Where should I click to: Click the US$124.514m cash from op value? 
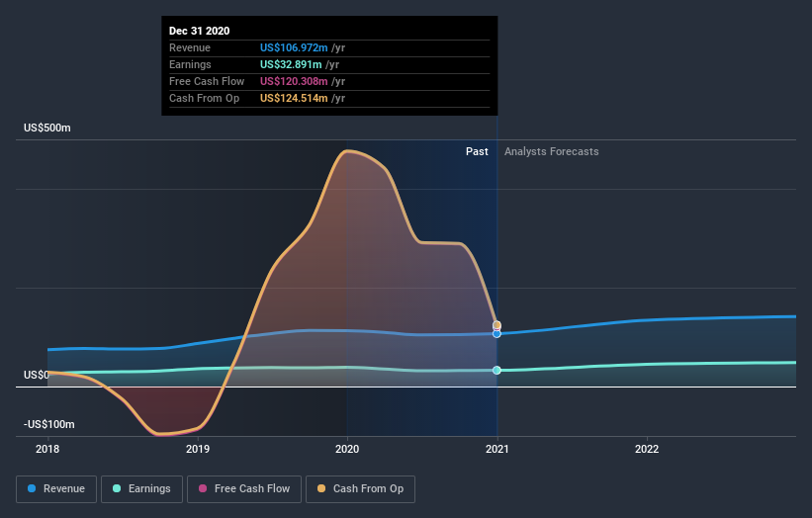point(294,98)
